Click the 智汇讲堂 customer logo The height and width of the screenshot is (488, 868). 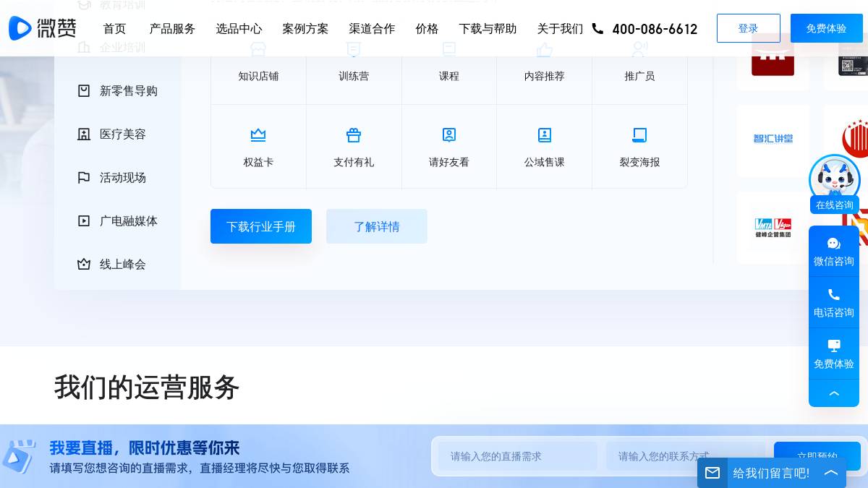(x=773, y=141)
